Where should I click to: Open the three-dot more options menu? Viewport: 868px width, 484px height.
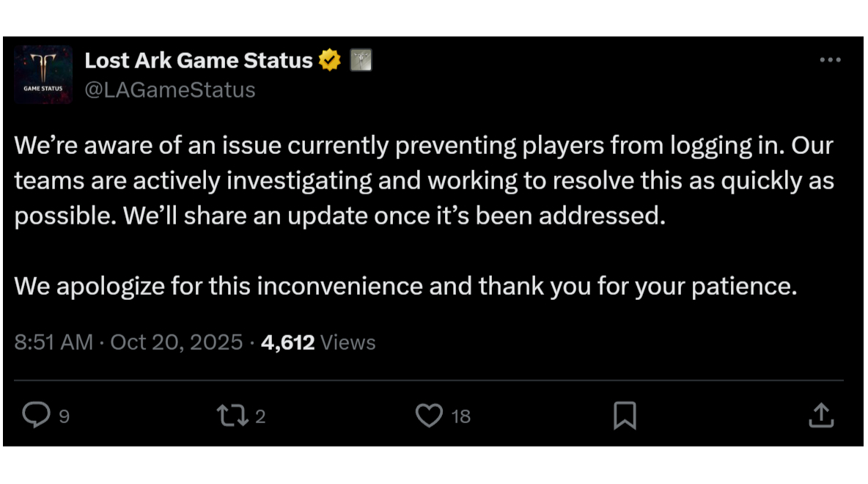tap(829, 60)
